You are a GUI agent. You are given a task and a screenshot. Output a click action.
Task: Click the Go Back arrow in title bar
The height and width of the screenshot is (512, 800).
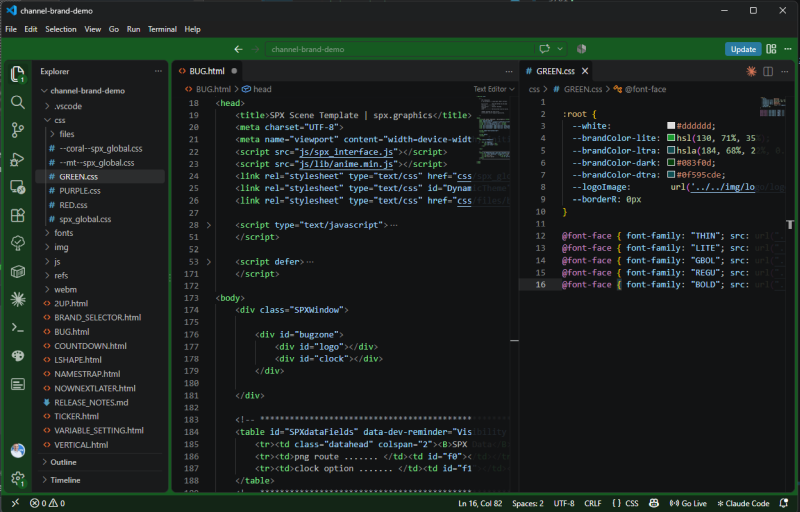pyautogui.click(x=238, y=49)
